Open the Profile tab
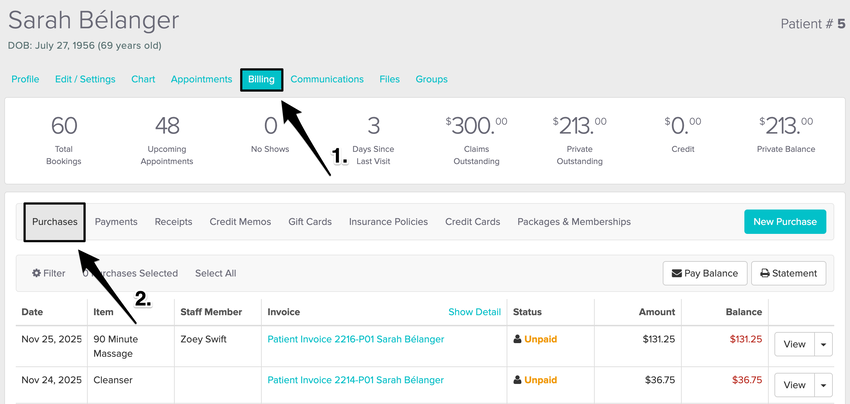This screenshot has height=404, width=850. point(25,79)
